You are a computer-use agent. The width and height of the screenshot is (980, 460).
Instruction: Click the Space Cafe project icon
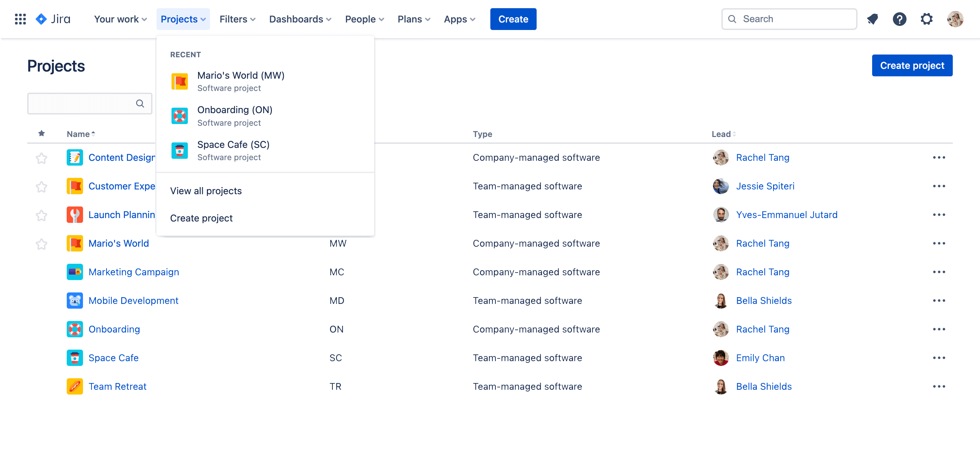coord(179,150)
